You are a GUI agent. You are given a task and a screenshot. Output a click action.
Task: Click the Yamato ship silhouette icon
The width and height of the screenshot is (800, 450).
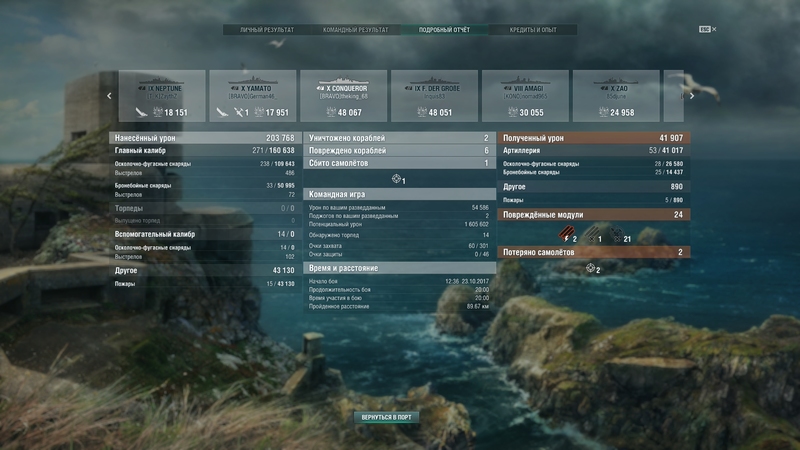(x=253, y=80)
